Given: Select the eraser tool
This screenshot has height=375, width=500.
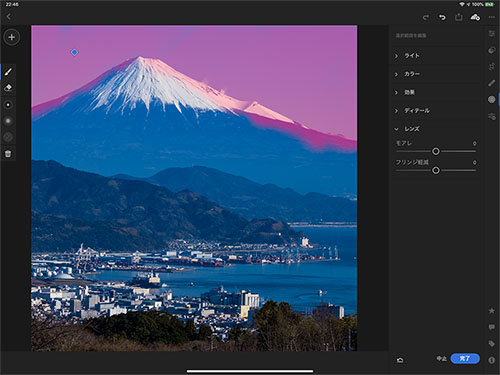Looking at the screenshot, I should click(x=8, y=88).
